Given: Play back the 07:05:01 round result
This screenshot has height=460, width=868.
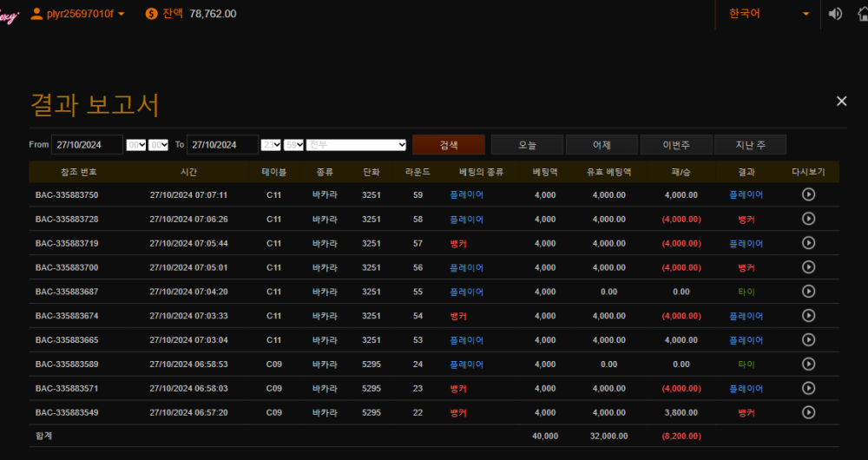Looking at the screenshot, I should tap(808, 267).
